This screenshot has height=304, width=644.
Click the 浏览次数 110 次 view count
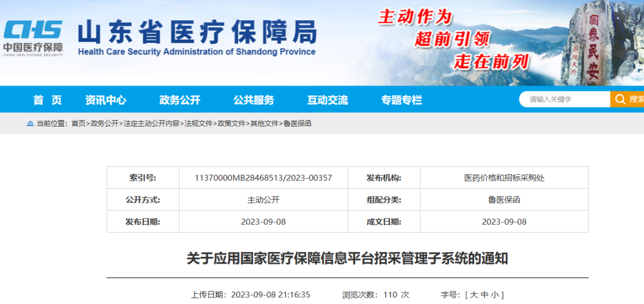pos(376,294)
